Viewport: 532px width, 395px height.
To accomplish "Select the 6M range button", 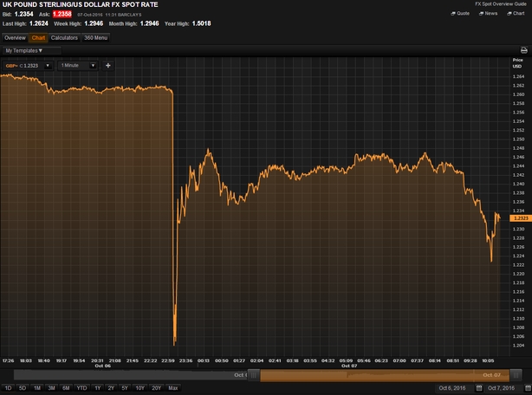I will pos(66,388).
